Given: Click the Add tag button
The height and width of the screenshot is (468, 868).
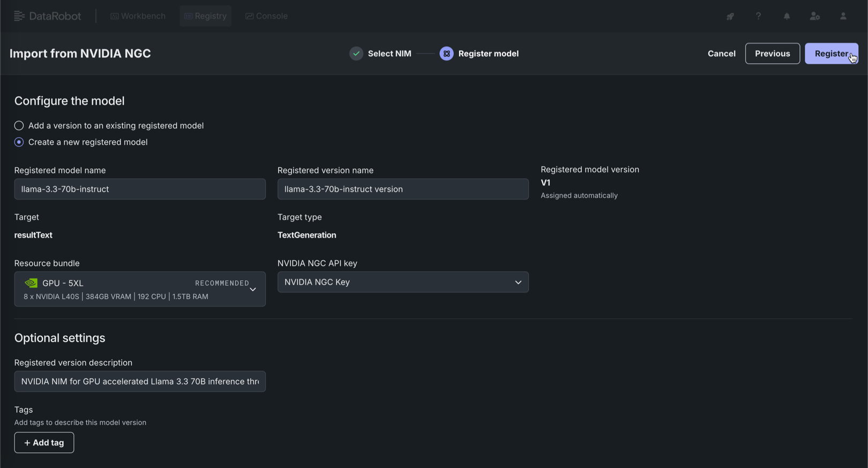Looking at the screenshot, I should pos(44,443).
